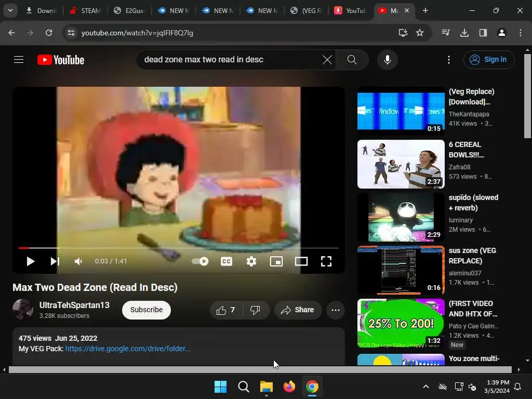Enable miniplayer mode
Viewport: 532px width, 399px height.
pyautogui.click(x=276, y=261)
